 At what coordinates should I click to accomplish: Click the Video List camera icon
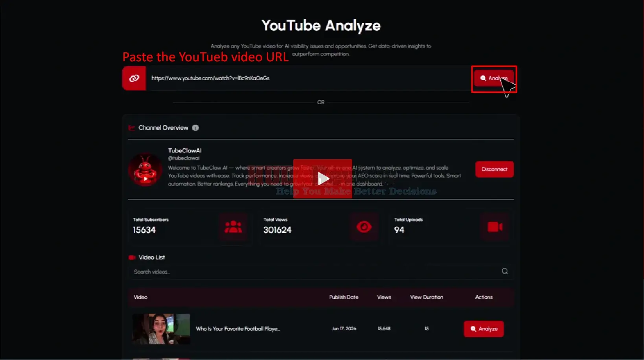[x=132, y=257]
